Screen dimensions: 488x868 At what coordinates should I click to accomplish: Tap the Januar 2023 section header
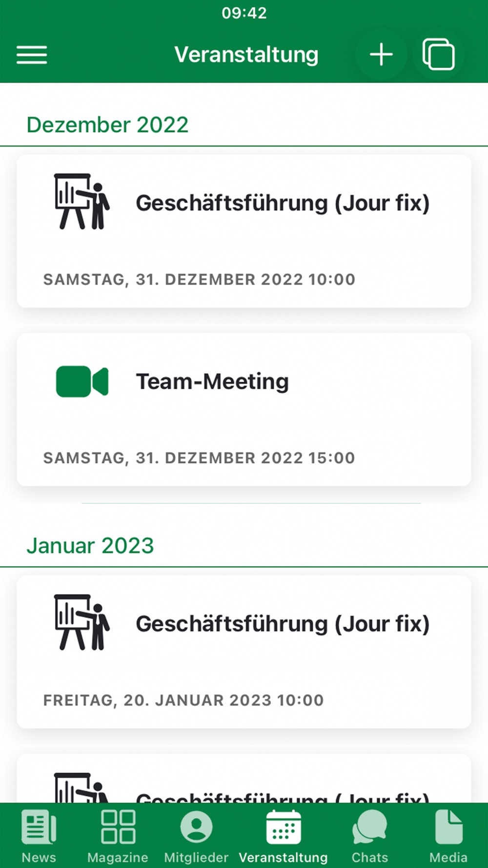click(x=90, y=546)
